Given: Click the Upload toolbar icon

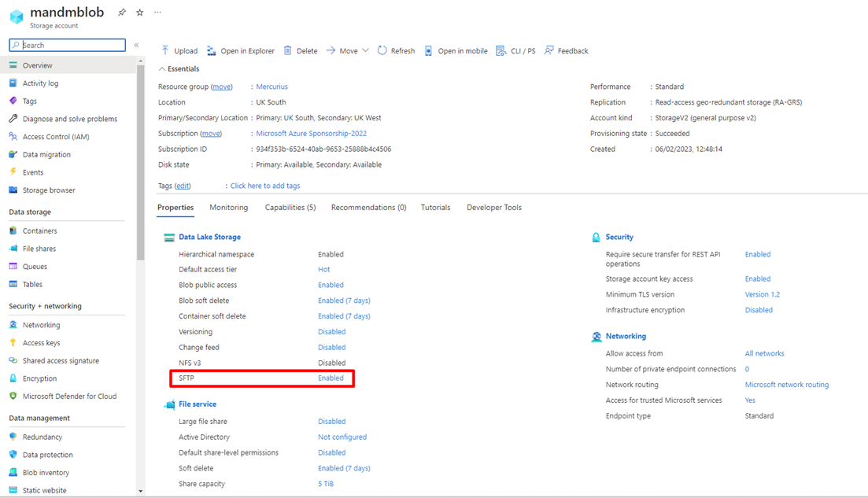Looking at the screenshot, I should (x=165, y=50).
